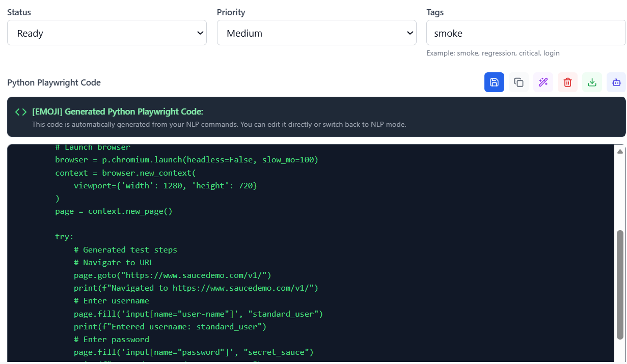The width and height of the screenshot is (627, 364).
Task: Click the page.goto saucedemo code line
Action: (x=172, y=275)
